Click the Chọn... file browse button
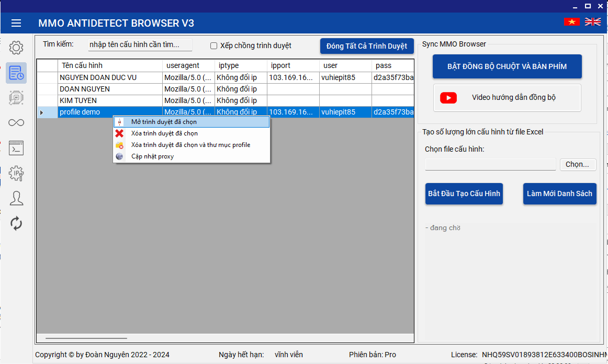Image resolution: width=608 pixels, height=364 pixels. (578, 164)
